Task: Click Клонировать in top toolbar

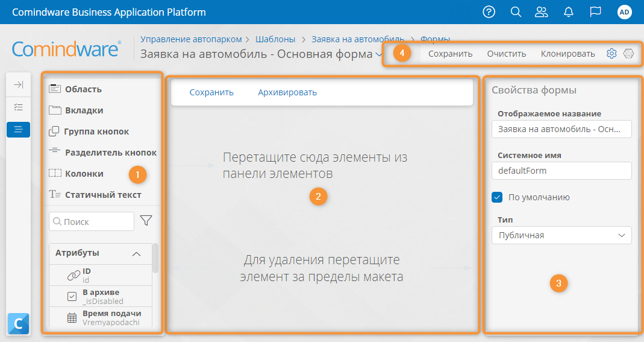Action: (x=567, y=54)
